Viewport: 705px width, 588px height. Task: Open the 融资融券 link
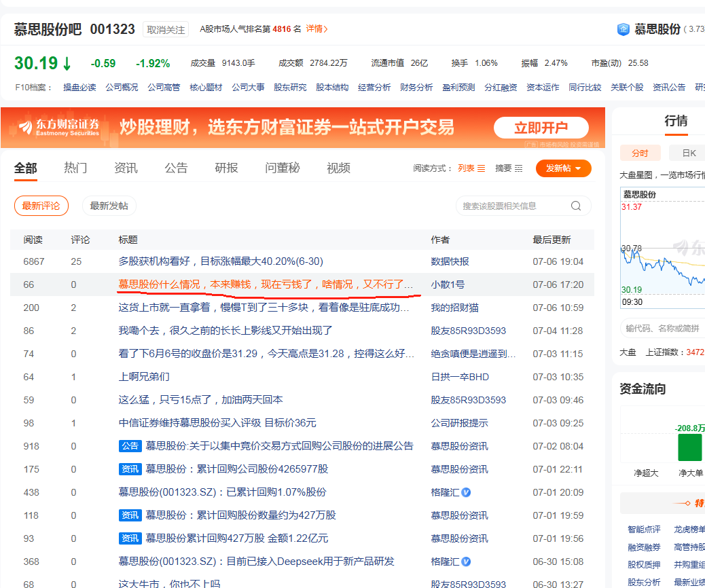click(644, 547)
